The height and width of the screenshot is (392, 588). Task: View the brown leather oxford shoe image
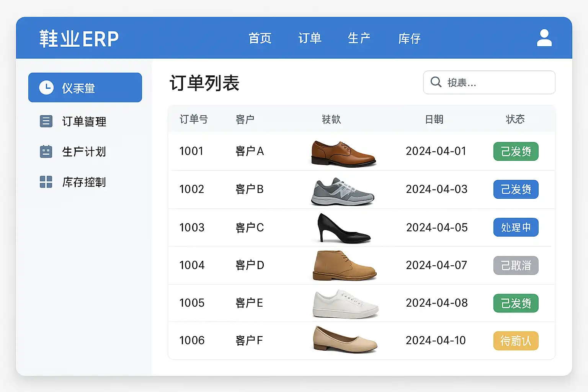click(344, 153)
